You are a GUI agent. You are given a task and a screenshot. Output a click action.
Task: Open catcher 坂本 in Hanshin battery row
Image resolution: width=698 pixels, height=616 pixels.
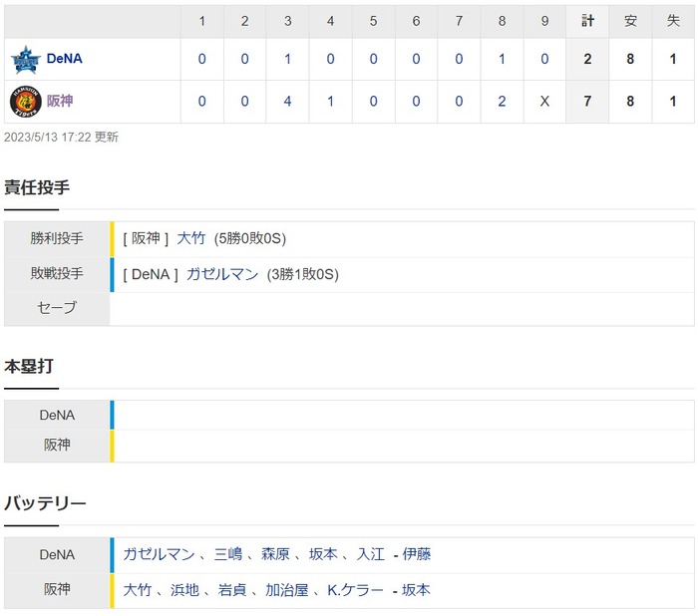point(416,590)
